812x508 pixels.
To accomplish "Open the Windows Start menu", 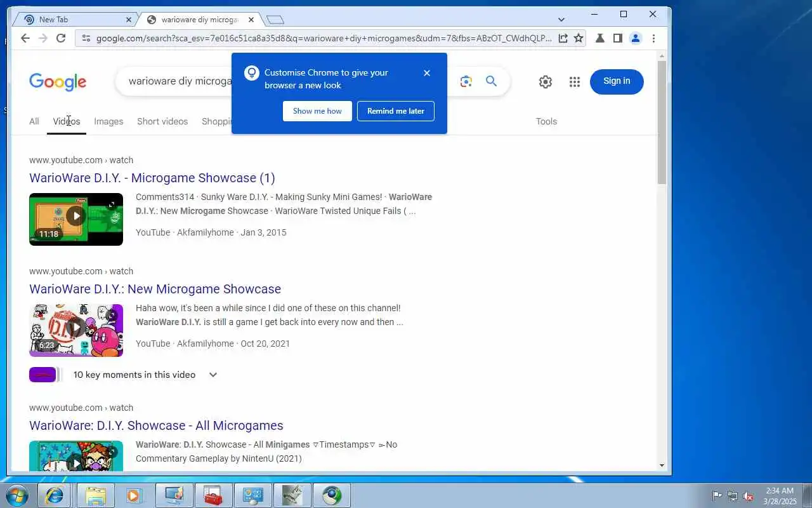I will 17,495.
